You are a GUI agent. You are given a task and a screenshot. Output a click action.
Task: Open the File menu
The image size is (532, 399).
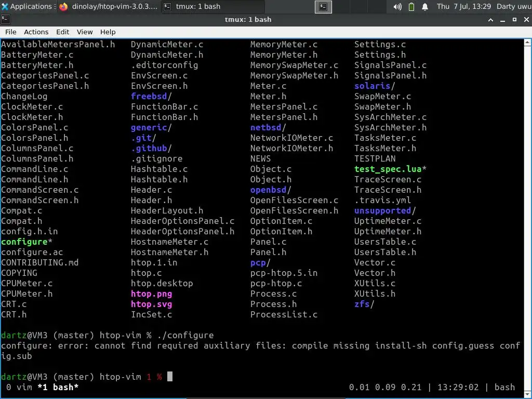[x=10, y=32]
